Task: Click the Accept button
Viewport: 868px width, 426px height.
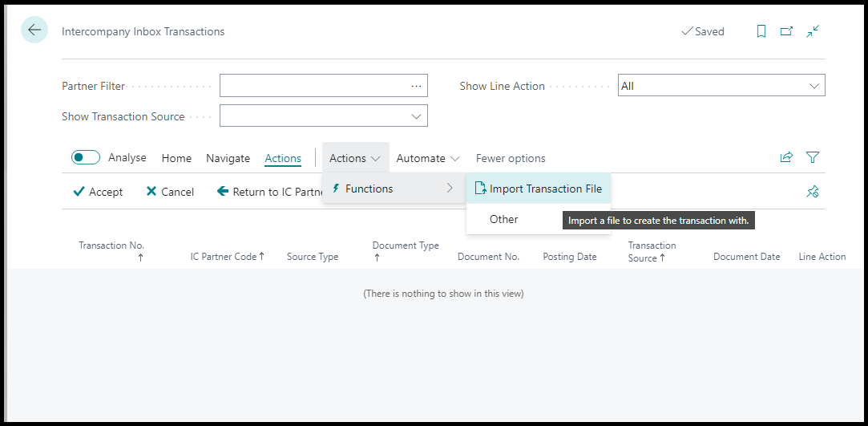Action: tap(98, 192)
